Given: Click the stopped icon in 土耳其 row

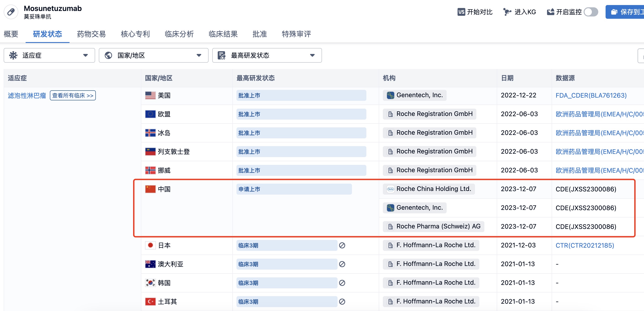Looking at the screenshot, I should 342,302.
